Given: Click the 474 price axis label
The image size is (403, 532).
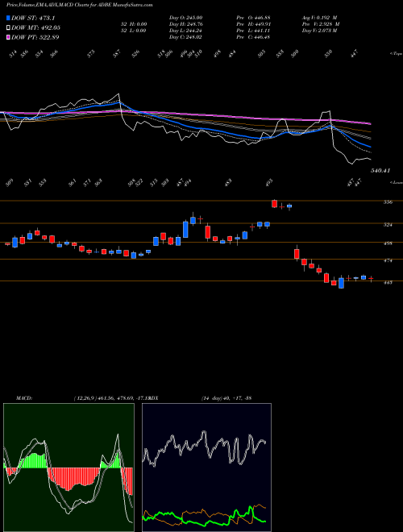Looking at the screenshot, I should point(388,261).
